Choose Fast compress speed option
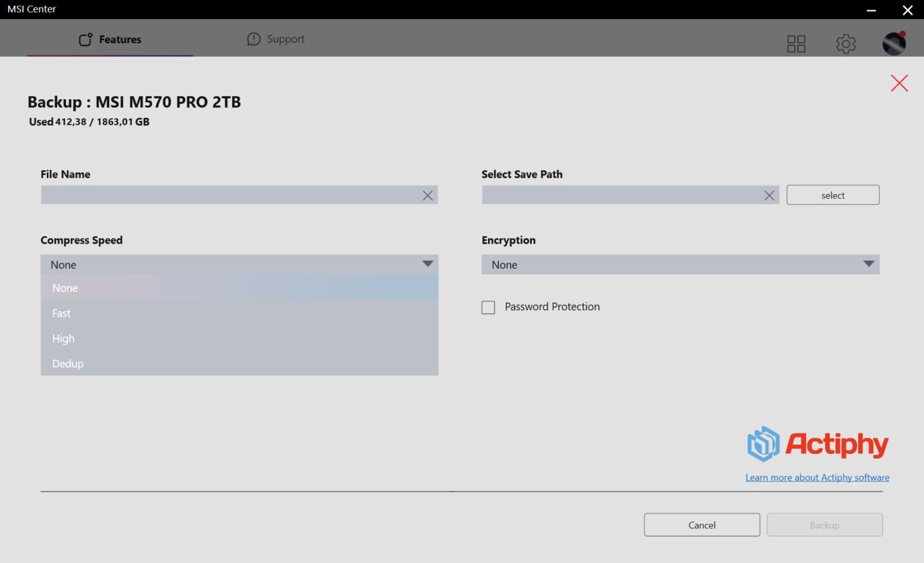The width and height of the screenshot is (924, 563). click(x=62, y=314)
